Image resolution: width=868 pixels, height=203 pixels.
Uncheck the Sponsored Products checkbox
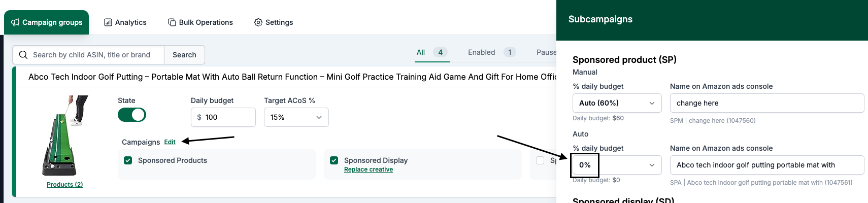(128, 160)
